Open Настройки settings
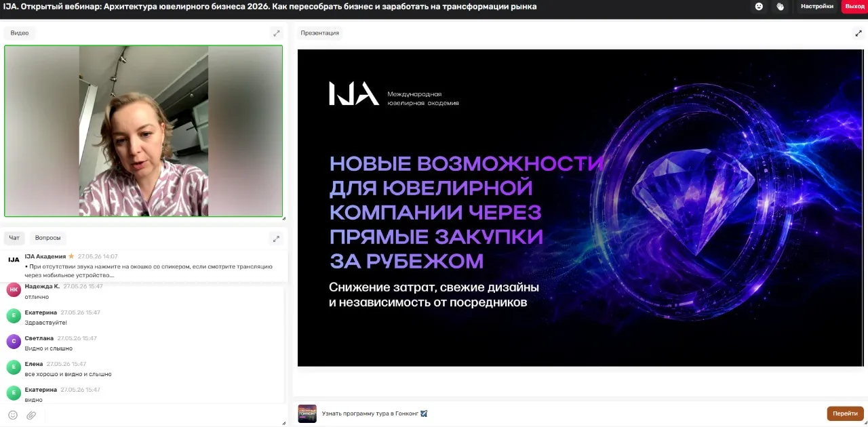The image size is (868, 427). [817, 6]
